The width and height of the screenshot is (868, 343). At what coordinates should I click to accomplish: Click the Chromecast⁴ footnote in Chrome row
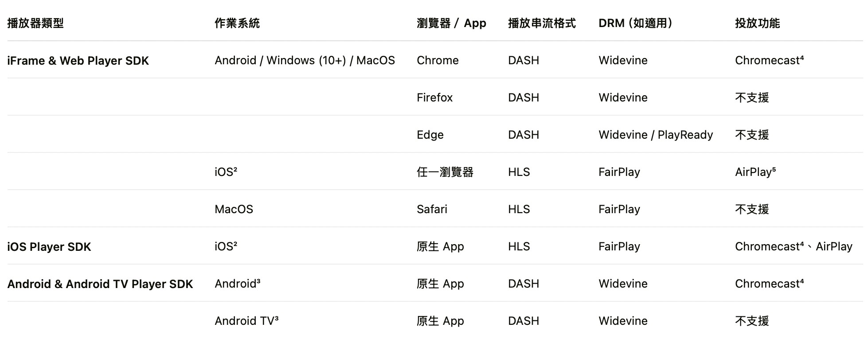pyautogui.click(x=769, y=60)
